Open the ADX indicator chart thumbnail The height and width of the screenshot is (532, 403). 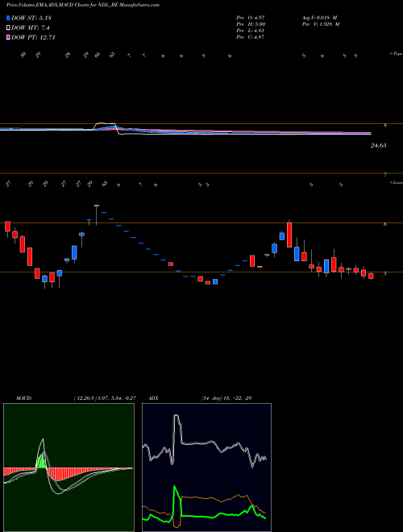point(206,468)
